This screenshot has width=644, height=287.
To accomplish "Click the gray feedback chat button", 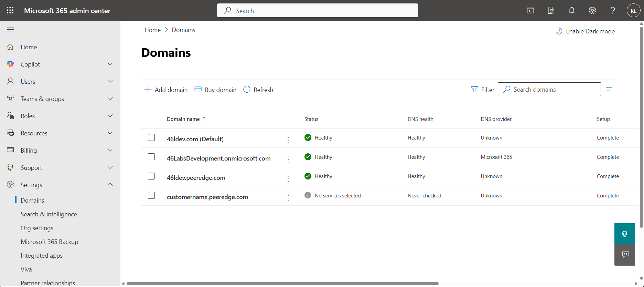I will point(625,255).
